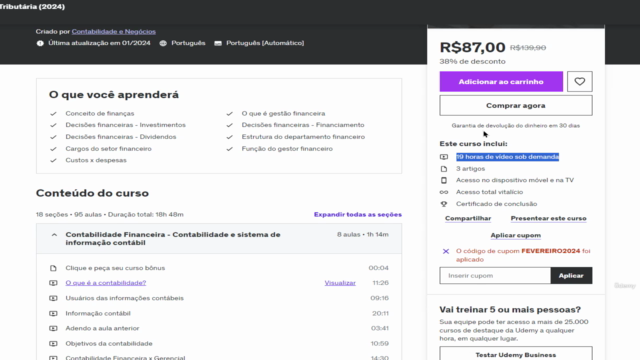
Task: Click the 38% de desconto text
Action: coord(472,62)
